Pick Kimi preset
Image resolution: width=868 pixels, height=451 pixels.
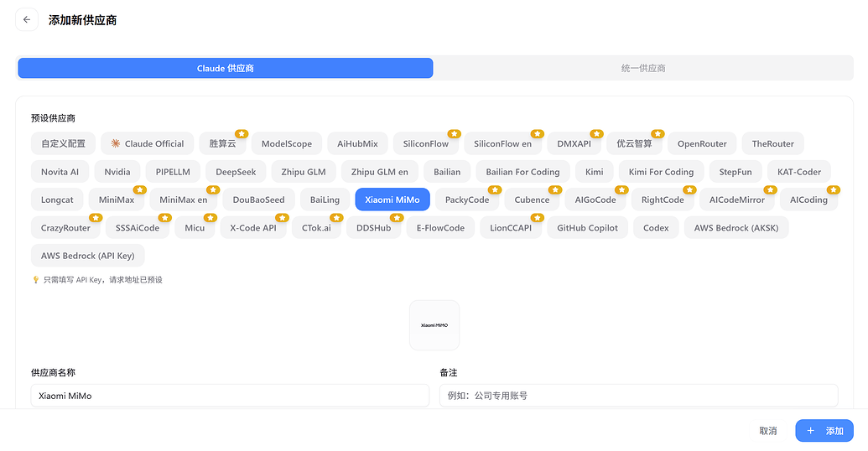coord(595,172)
